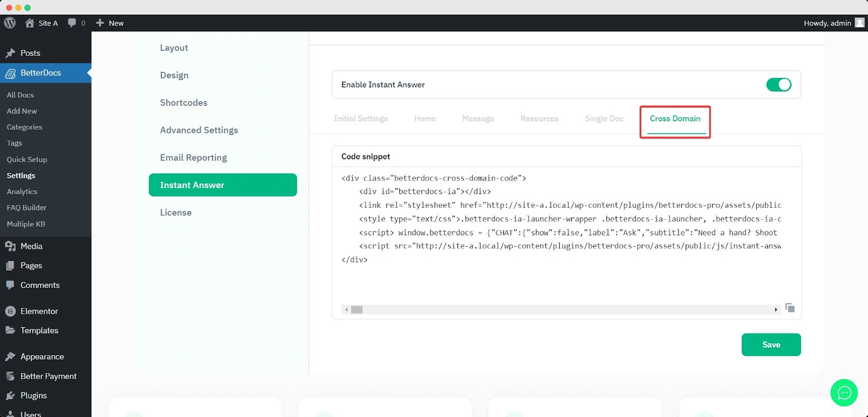
Task: Select the Cross Domain tab
Action: tap(675, 119)
